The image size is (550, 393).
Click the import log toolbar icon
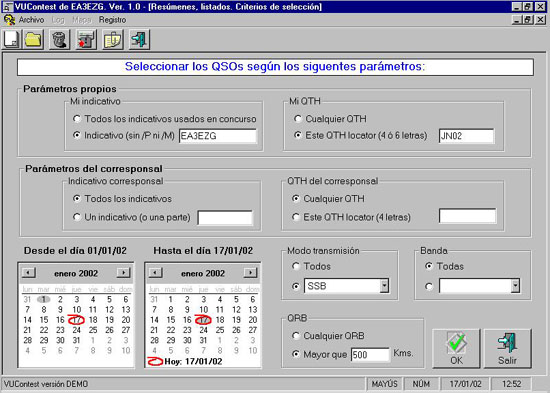pos(86,39)
